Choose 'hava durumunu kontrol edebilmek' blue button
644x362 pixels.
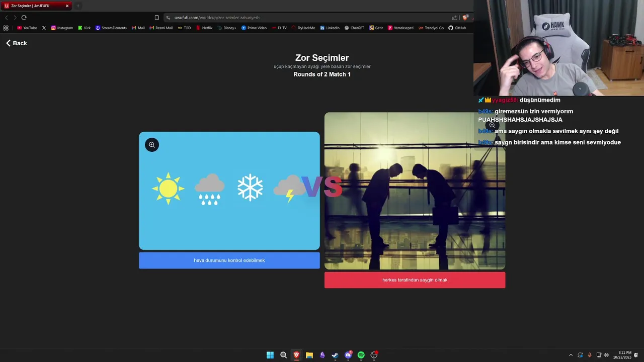(x=229, y=260)
